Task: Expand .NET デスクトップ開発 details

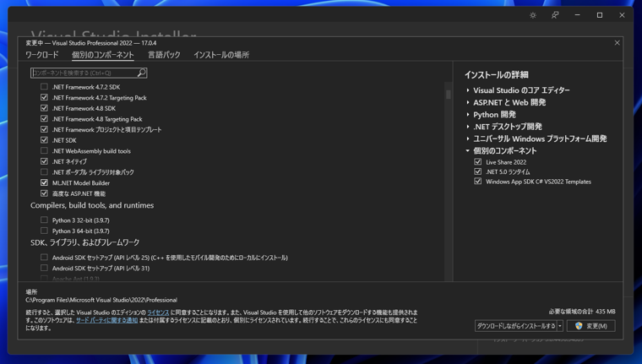Action: click(x=468, y=127)
